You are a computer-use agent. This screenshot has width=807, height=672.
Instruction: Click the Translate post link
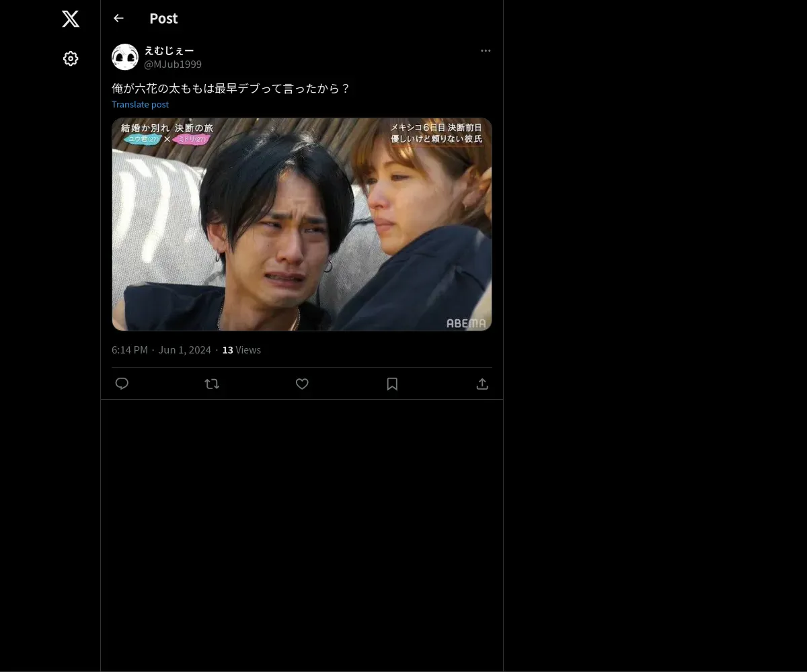[x=140, y=104]
